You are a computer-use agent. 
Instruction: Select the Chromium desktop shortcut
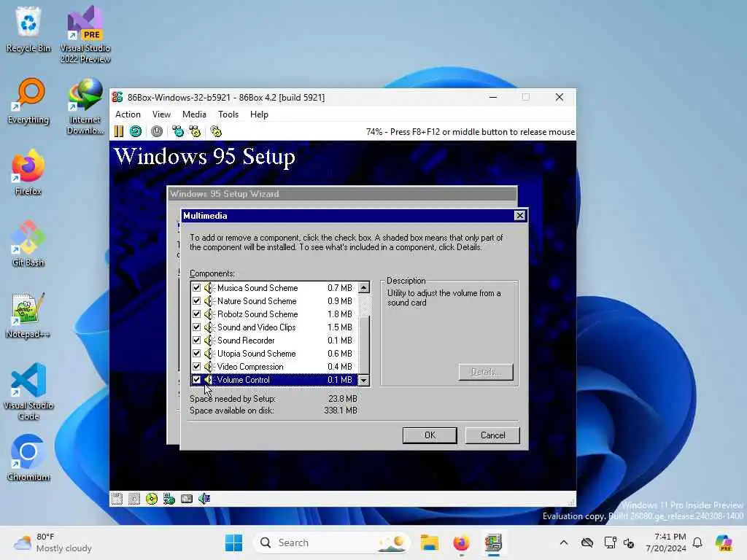pyautogui.click(x=28, y=459)
